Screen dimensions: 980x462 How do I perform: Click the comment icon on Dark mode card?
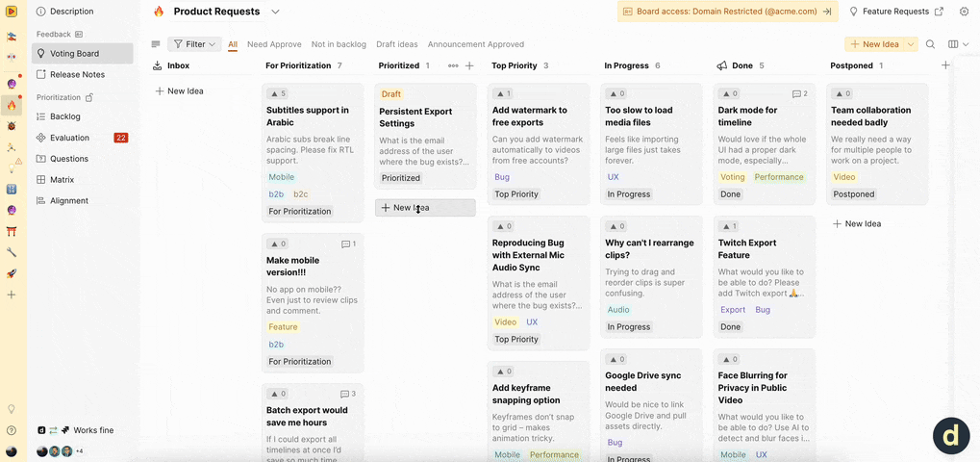(799, 94)
